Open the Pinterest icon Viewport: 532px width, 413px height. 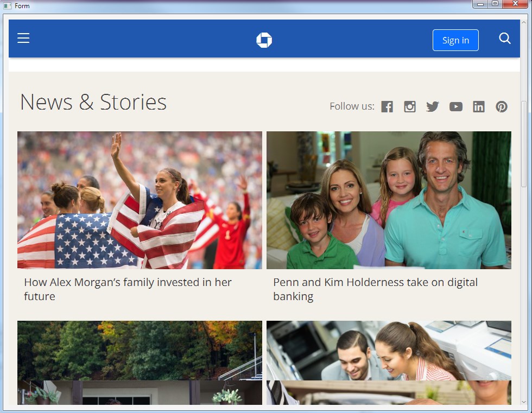point(501,106)
